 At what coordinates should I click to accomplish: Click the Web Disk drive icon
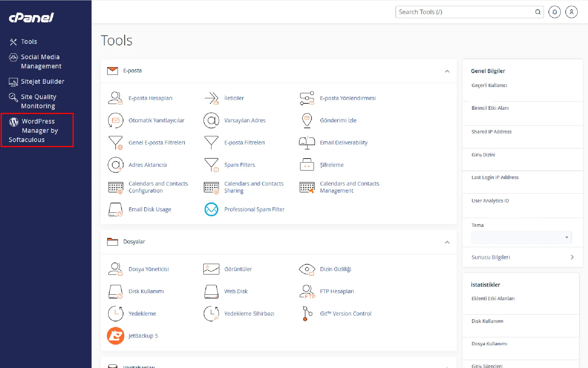tap(211, 291)
